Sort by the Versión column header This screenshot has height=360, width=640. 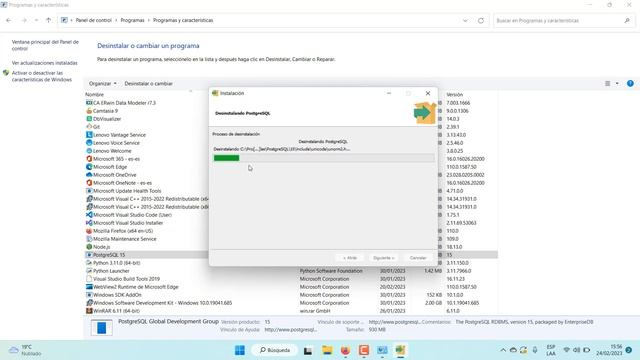coord(454,94)
